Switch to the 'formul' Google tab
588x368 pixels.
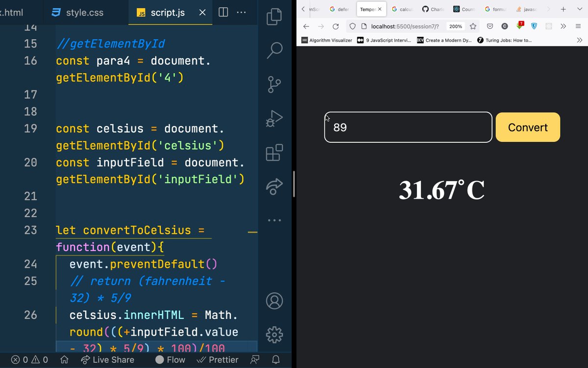pyautogui.click(x=495, y=9)
